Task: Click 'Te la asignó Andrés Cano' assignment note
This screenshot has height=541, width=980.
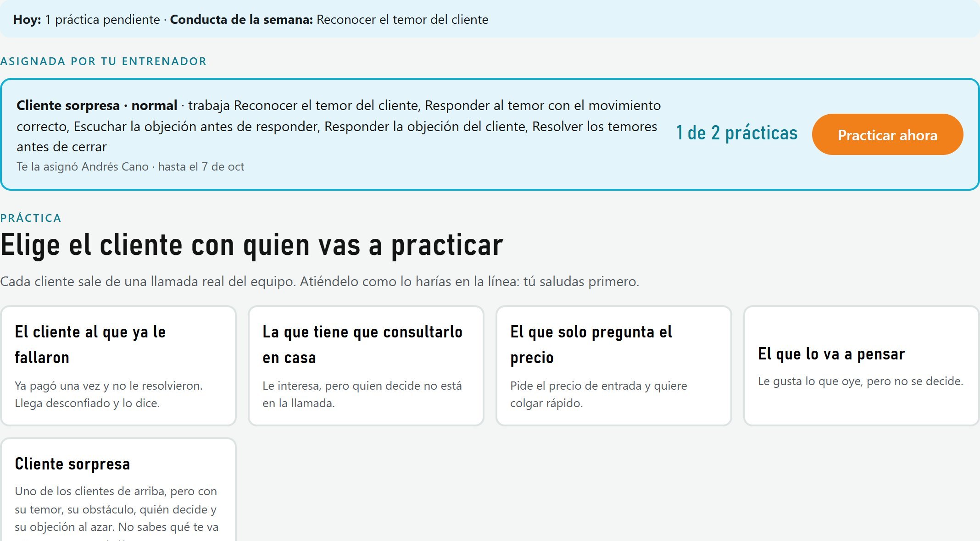Action: (x=83, y=166)
